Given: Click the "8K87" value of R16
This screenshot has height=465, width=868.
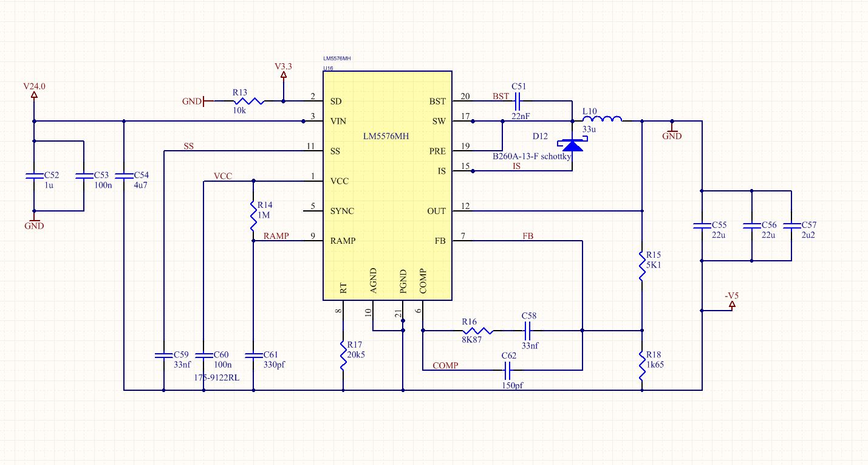Looking at the screenshot, I should click(471, 340).
